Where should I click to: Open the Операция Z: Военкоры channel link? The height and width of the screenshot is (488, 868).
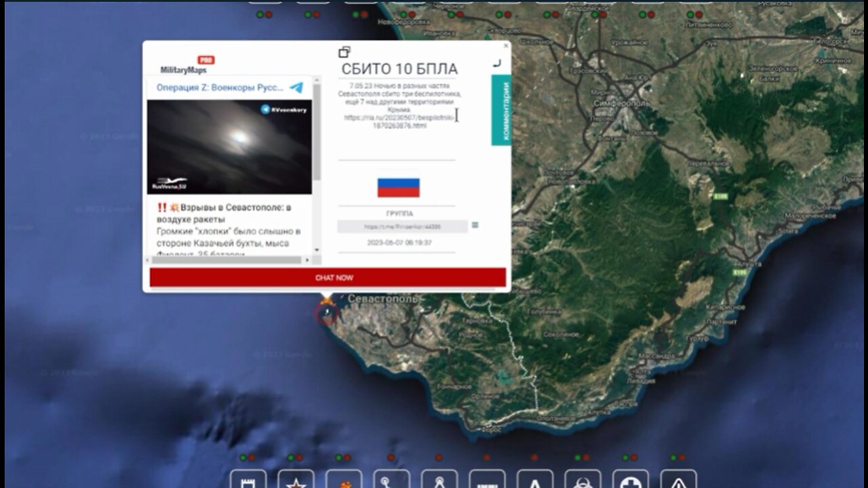coord(220,87)
